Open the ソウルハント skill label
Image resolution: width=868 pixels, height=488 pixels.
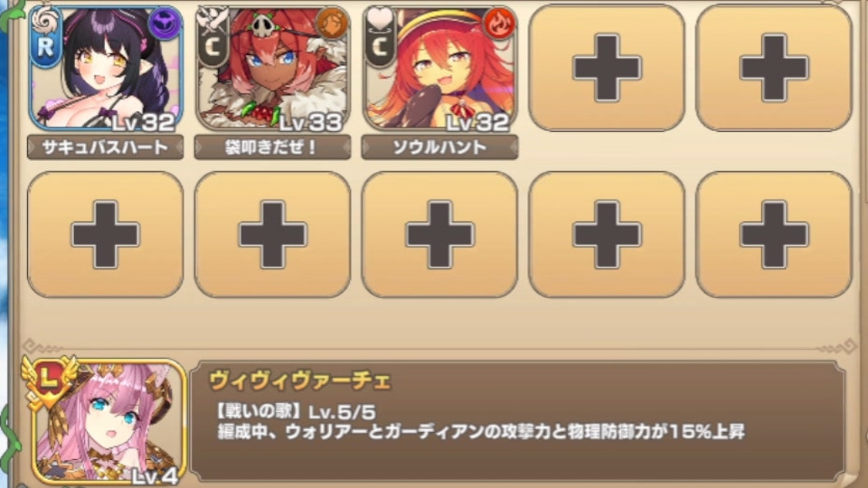point(439,147)
